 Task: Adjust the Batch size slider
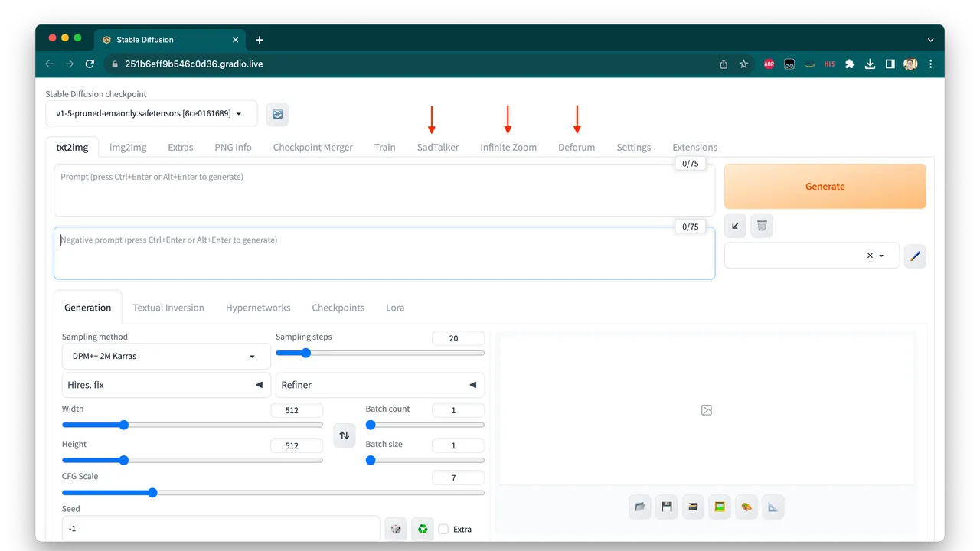425,460
